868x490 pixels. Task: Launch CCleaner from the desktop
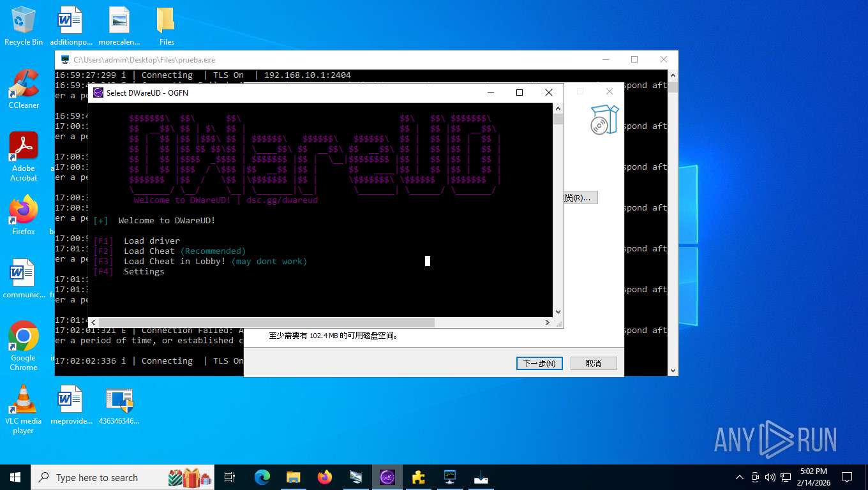pos(24,89)
